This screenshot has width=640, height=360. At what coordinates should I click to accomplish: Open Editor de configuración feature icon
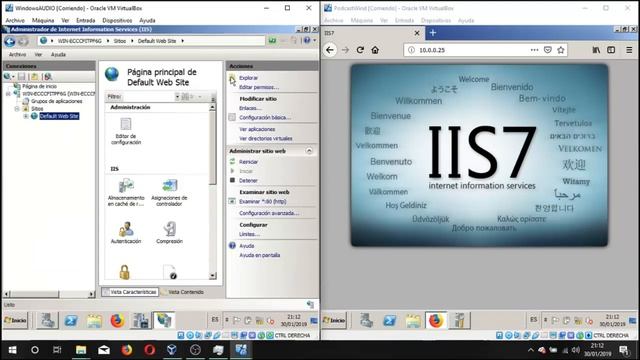coord(126,131)
